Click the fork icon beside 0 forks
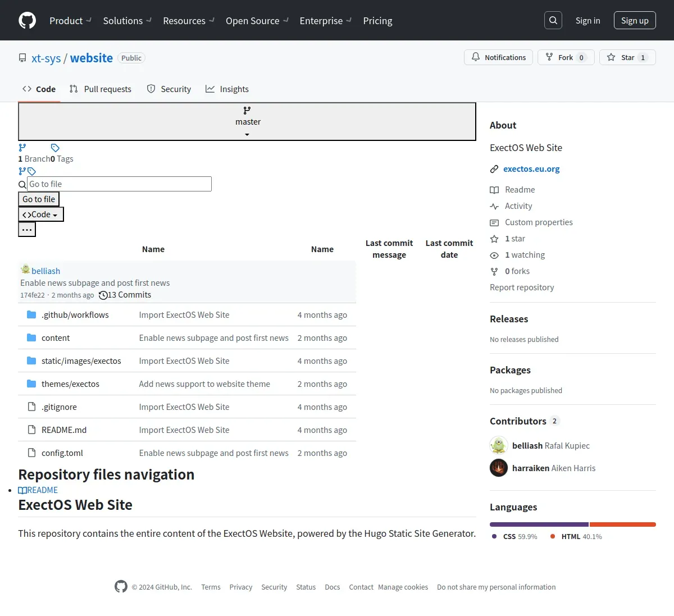Image resolution: width=674 pixels, height=616 pixels. [x=494, y=271]
